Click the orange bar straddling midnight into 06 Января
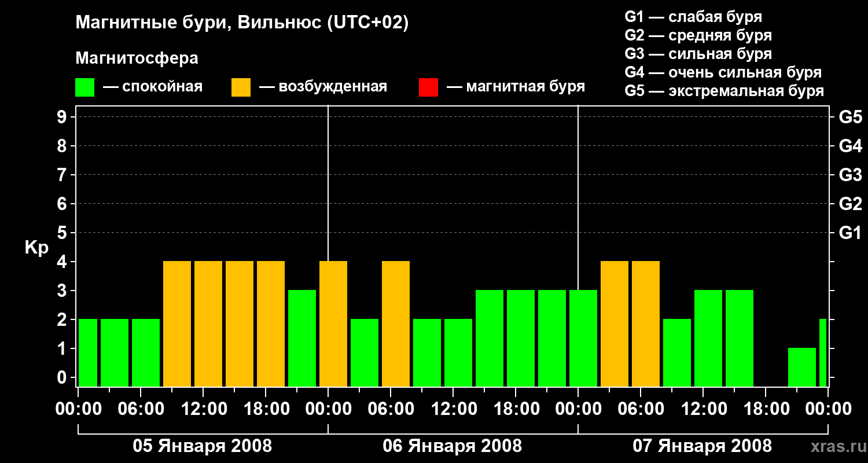Viewport: 868px width, 463px height. [333, 324]
